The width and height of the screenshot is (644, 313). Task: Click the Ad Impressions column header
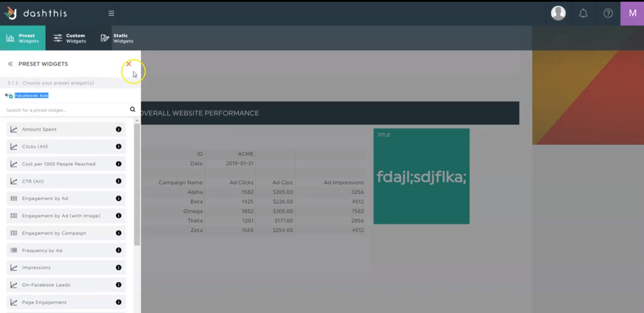(x=344, y=182)
